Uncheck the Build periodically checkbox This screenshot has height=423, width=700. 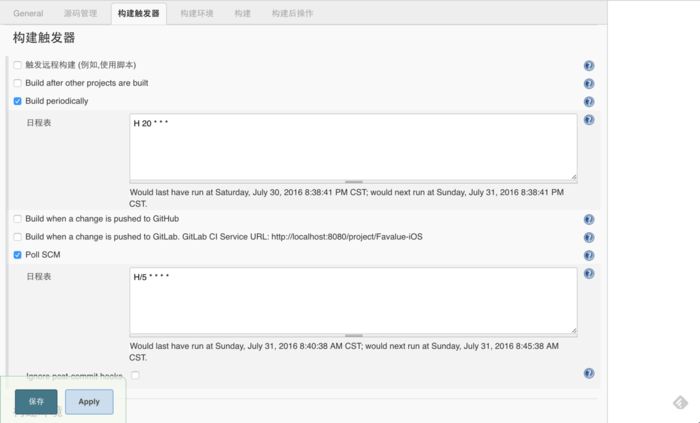[17, 101]
